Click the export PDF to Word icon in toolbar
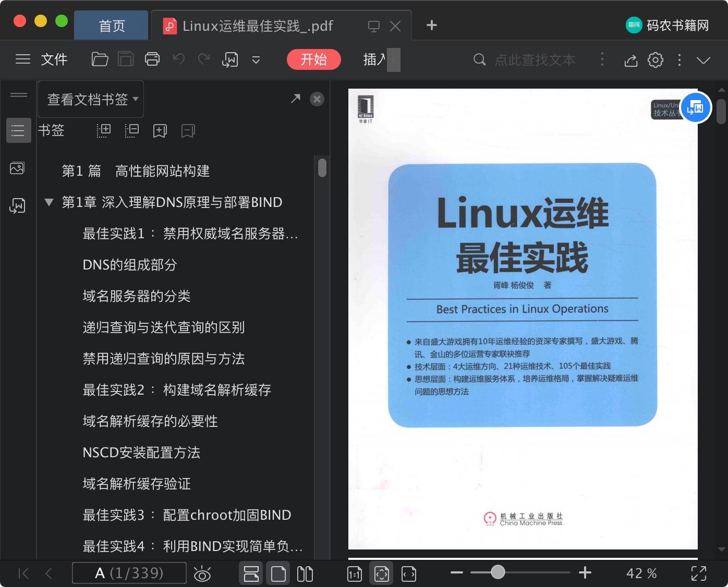Screen dimensions: 728x587 230,59
